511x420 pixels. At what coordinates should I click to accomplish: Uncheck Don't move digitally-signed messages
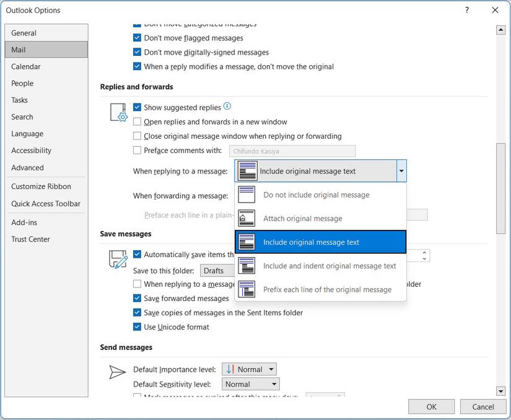(x=138, y=52)
